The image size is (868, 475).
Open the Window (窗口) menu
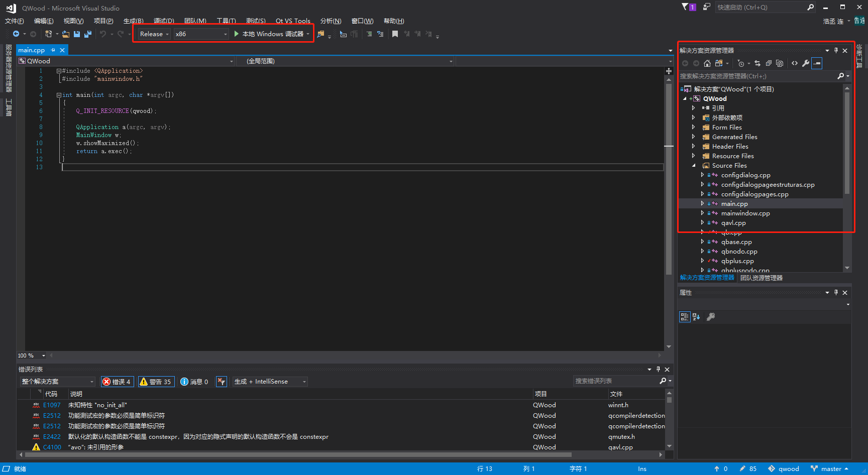(x=362, y=21)
